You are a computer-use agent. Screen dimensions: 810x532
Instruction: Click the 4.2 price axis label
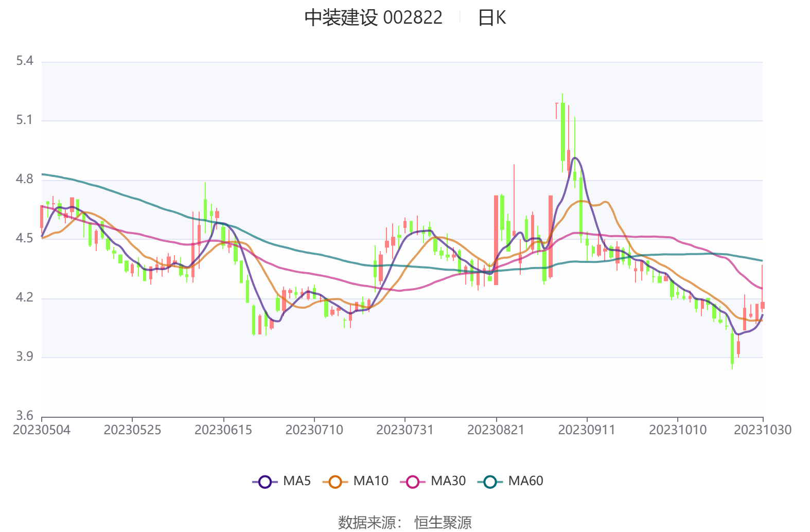(x=25, y=297)
